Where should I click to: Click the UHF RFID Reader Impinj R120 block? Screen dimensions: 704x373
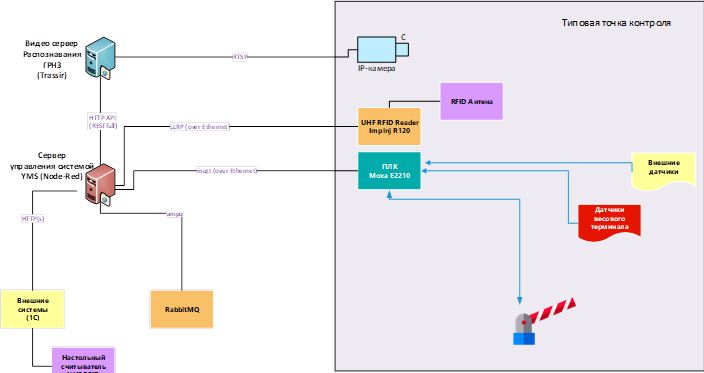click(x=389, y=127)
